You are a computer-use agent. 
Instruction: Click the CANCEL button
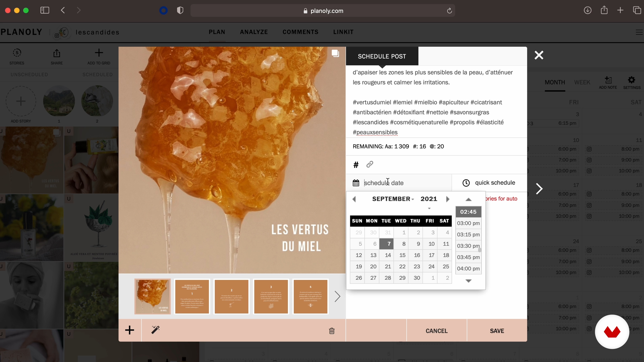[437, 331]
